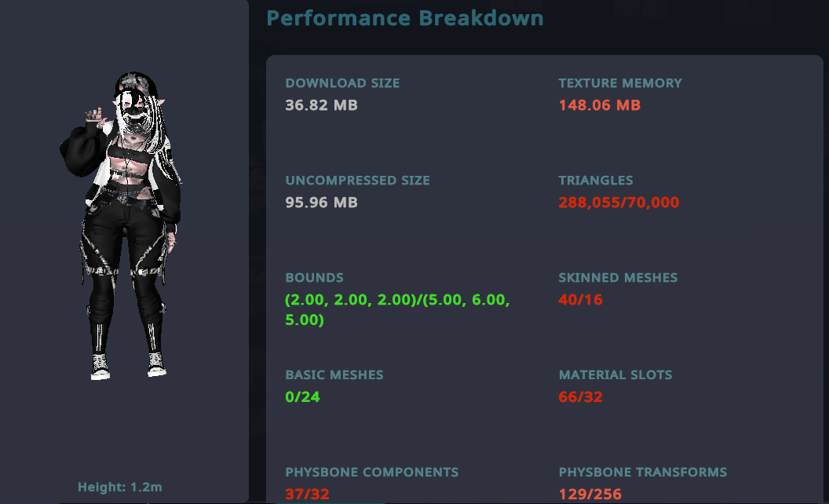Click the Texture Memory label
This screenshot has width=829, height=504.
click(x=620, y=83)
